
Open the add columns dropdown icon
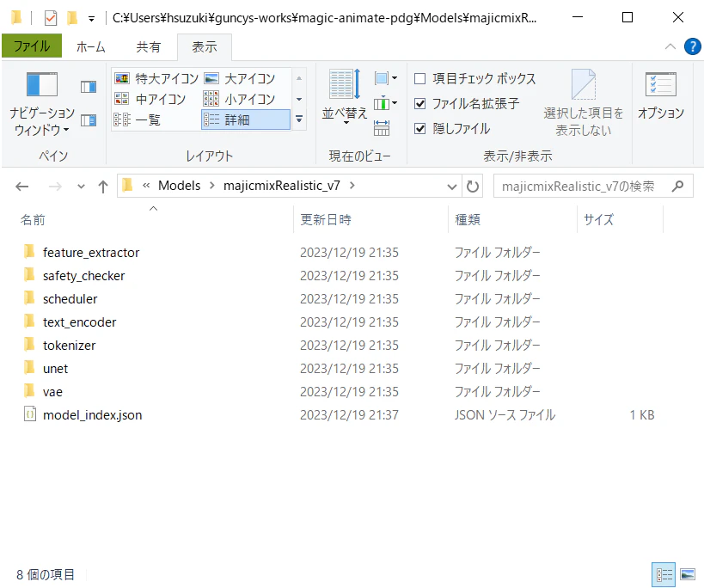coord(386,104)
